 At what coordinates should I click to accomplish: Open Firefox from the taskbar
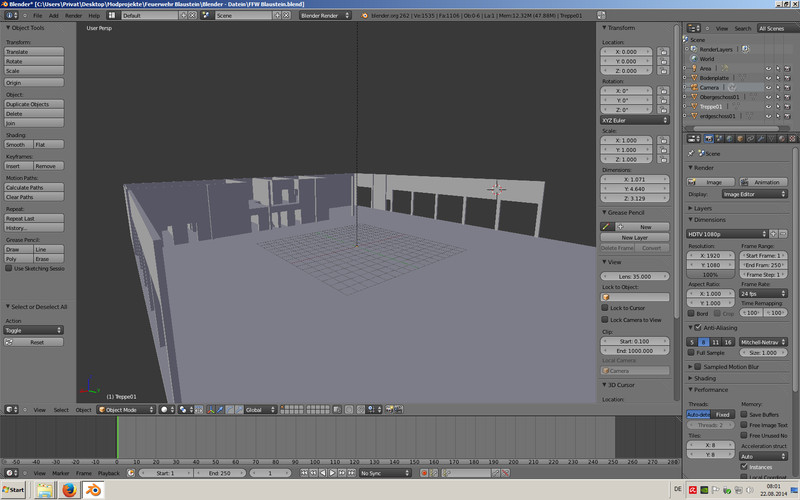pos(70,490)
